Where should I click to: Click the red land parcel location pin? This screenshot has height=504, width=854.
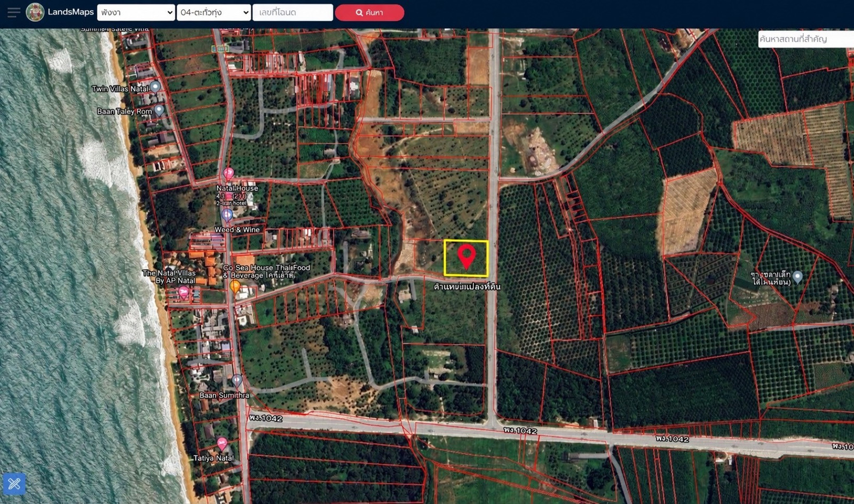[x=467, y=257]
